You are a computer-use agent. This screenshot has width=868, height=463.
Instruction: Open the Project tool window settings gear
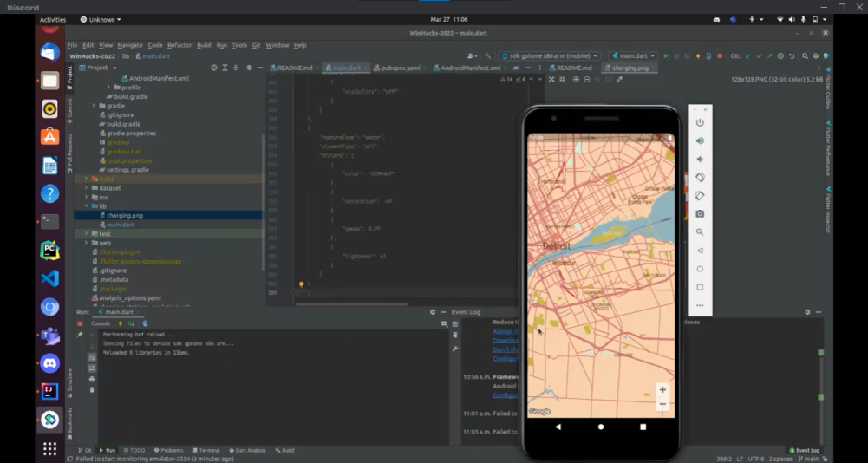coord(249,68)
